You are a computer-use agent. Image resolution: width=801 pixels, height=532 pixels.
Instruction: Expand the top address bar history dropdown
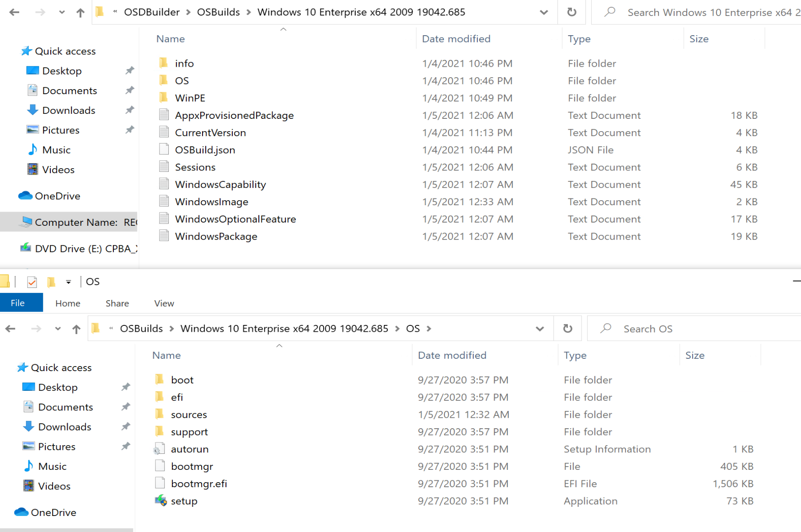click(x=544, y=12)
